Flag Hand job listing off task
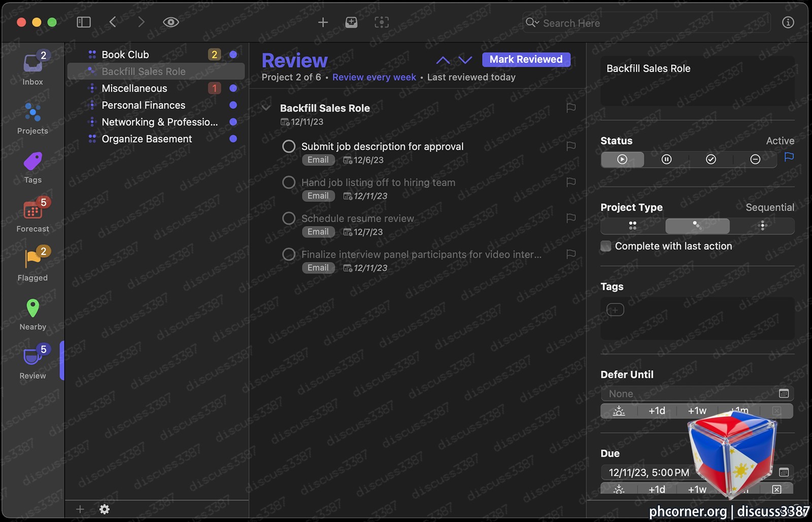 (571, 182)
